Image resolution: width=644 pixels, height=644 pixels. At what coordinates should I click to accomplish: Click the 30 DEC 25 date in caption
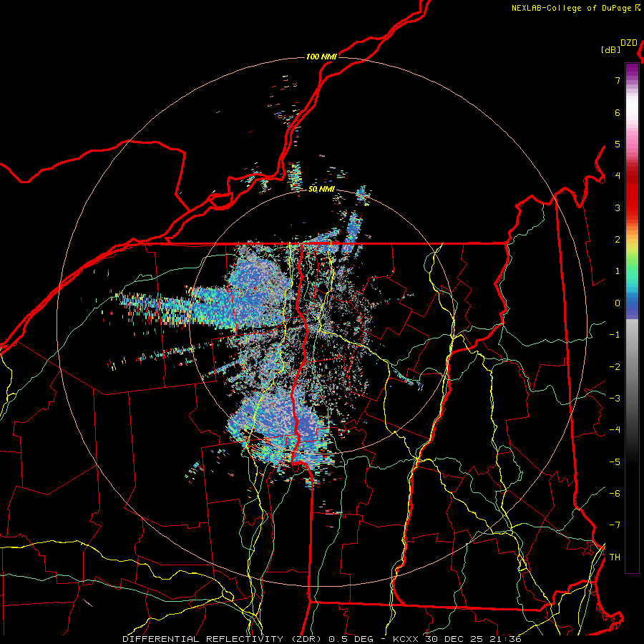click(x=456, y=639)
